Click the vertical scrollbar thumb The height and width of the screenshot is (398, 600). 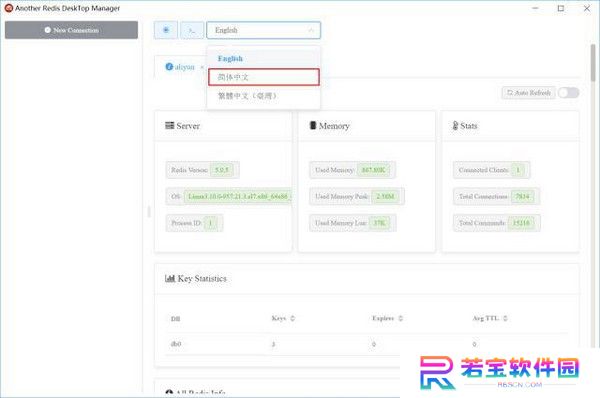point(593,63)
